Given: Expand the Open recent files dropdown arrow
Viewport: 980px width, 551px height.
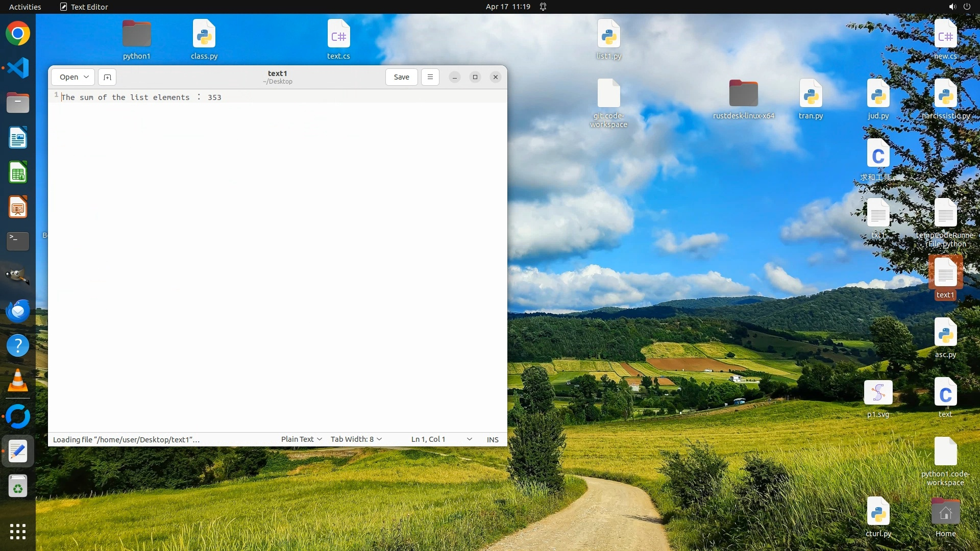Looking at the screenshot, I should click(x=86, y=77).
